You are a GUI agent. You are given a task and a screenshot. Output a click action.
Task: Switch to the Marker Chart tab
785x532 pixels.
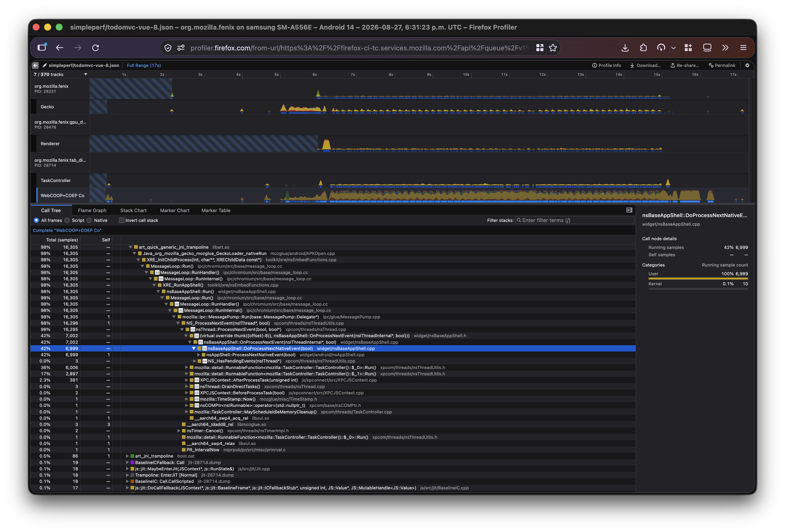click(175, 210)
